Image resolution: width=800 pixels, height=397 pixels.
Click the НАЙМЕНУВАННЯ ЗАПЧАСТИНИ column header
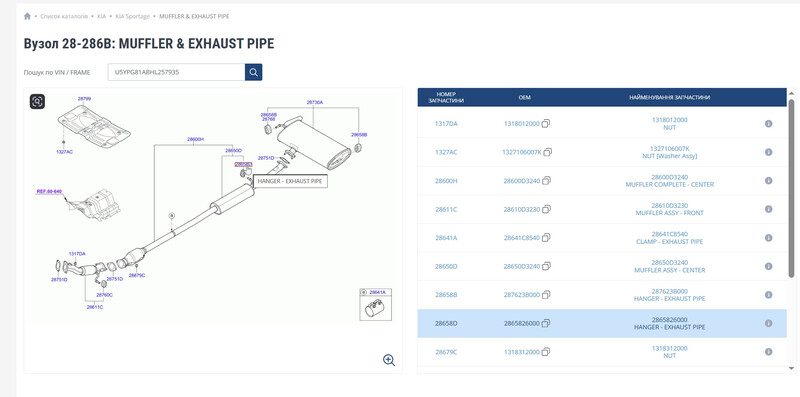(x=669, y=97)
